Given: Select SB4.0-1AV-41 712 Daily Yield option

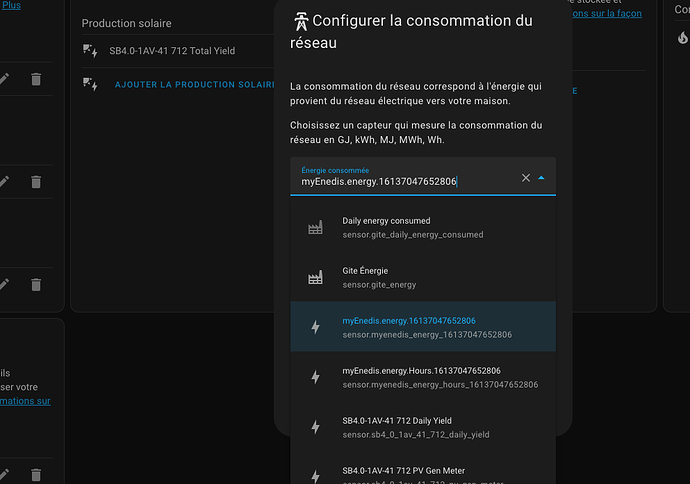Looking at the screenshot, I should 423,427.
